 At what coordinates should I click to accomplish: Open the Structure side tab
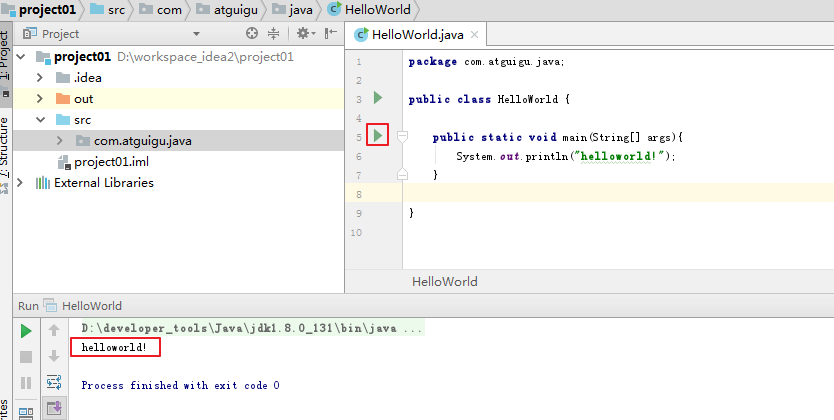pos(5,147)
